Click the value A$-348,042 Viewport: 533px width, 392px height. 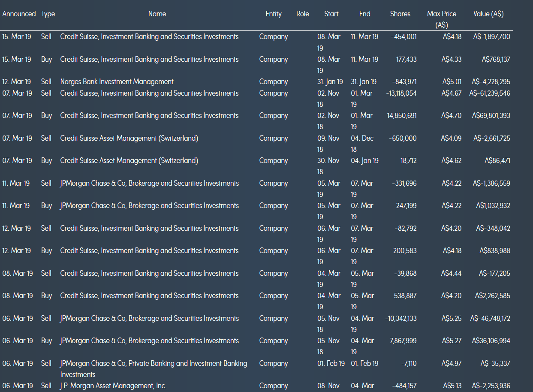tap(493, 228)
